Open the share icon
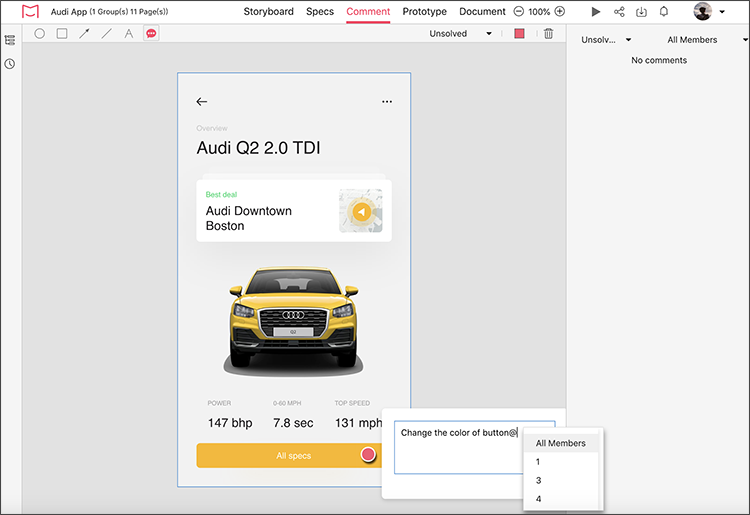This screenshot has width=750, height=515. coord(619,11)
